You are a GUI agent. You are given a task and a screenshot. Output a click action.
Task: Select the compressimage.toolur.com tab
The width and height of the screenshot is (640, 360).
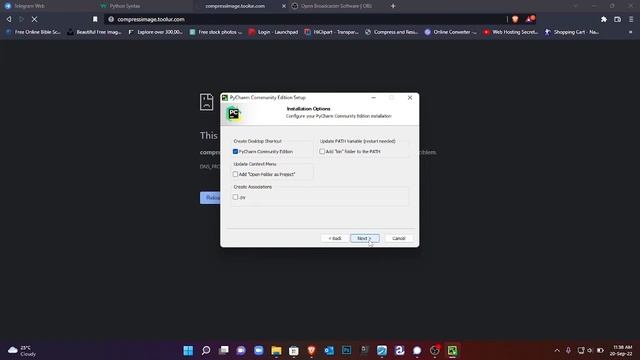click(x=235, y=6)
